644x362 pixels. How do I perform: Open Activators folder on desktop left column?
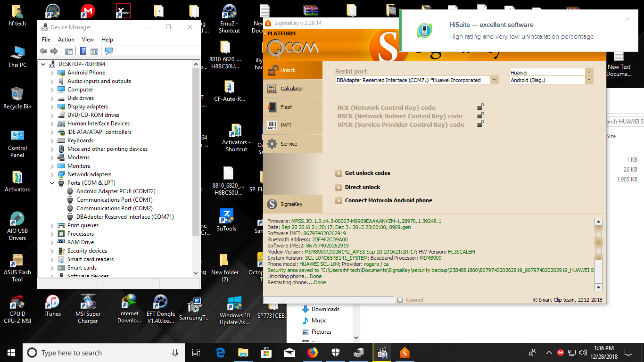[17, 181]
